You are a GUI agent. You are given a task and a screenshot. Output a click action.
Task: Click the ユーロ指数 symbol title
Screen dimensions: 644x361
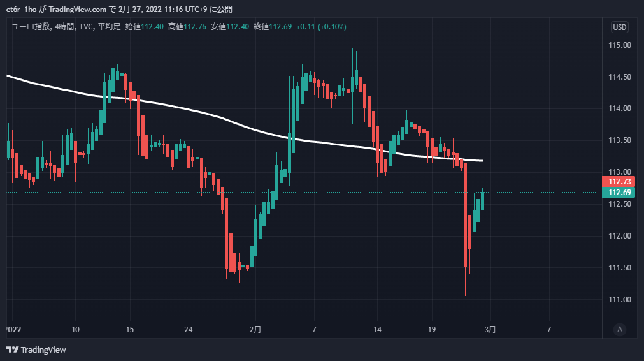(x=31, y=27)
